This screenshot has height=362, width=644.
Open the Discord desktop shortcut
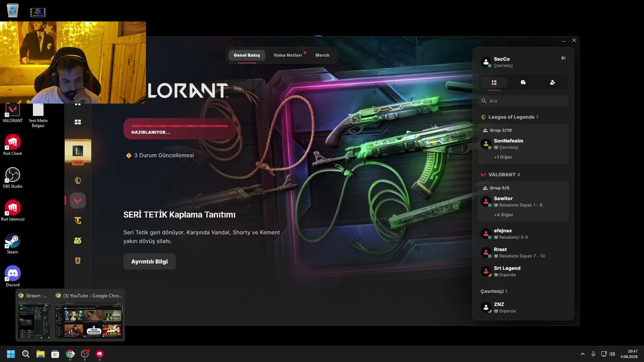13,277
